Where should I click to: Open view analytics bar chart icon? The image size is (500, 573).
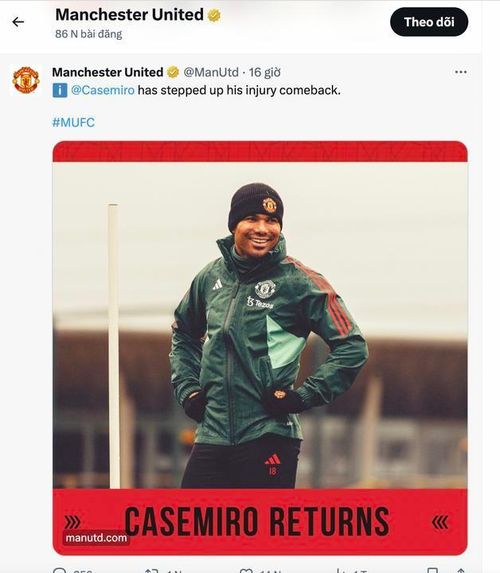tap(341, 571)
